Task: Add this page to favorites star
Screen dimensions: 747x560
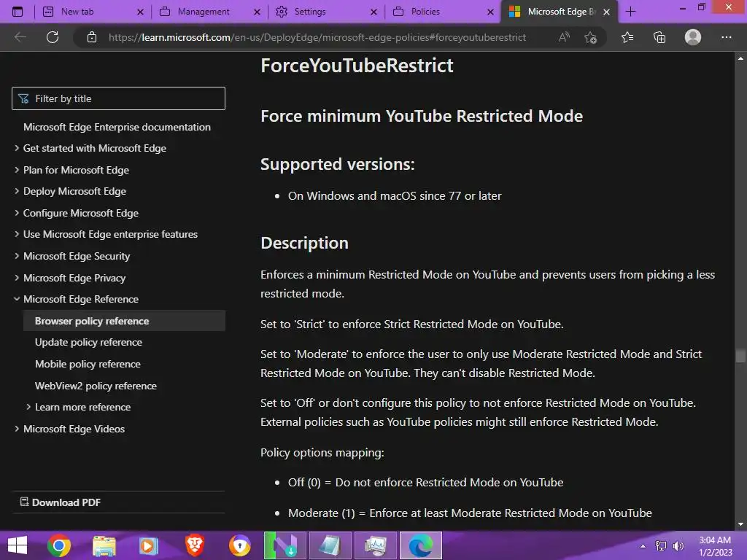Action: click(x=591, y=37)
